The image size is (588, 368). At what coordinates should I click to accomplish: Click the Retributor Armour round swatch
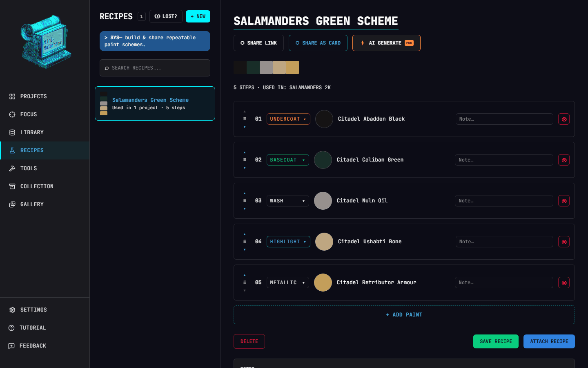pos(323,283)
